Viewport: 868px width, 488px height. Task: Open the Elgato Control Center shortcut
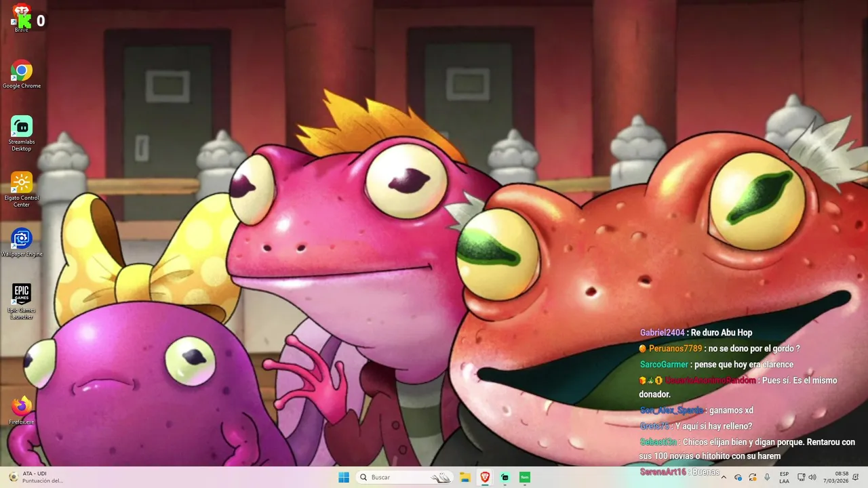click(22, 190)
